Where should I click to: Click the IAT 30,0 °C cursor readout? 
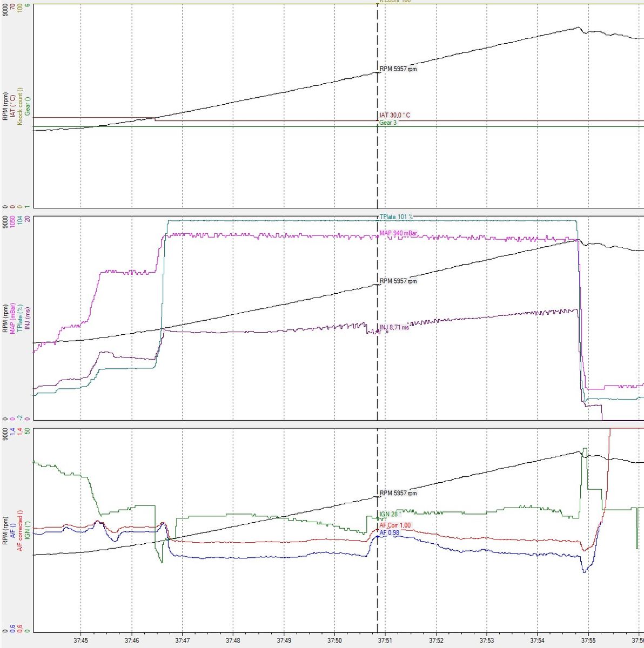point(394,116)
